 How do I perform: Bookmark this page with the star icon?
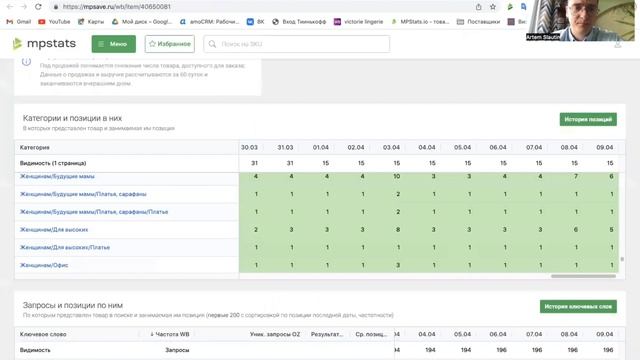pos(493,7)
